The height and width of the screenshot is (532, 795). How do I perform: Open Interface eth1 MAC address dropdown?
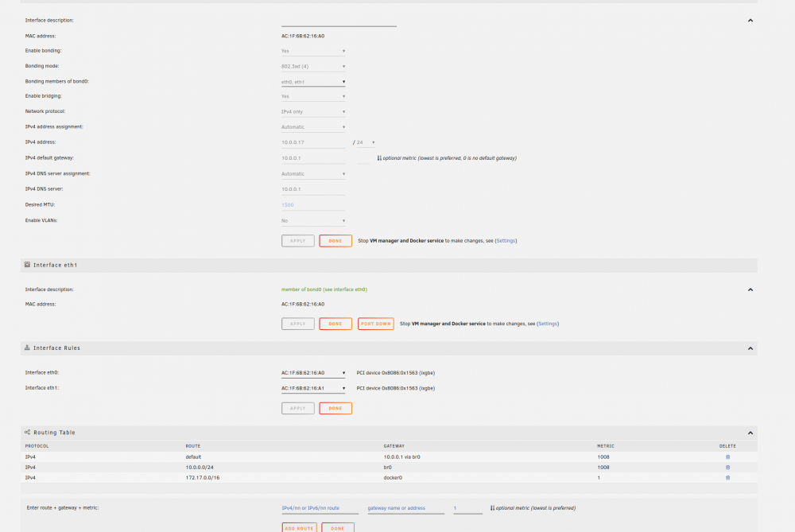pos(313,389)
